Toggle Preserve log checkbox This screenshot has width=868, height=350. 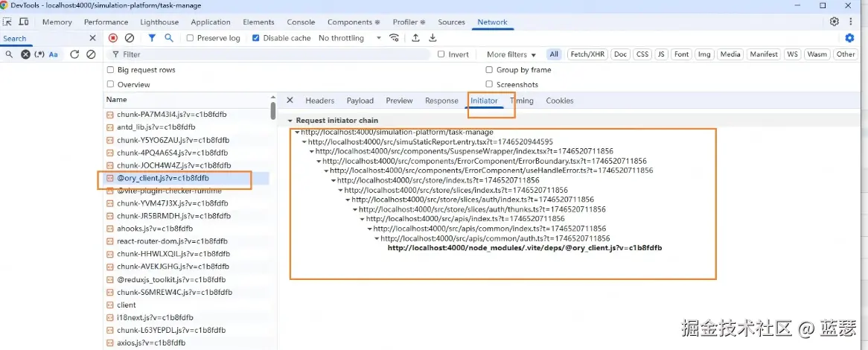[190, 38]
